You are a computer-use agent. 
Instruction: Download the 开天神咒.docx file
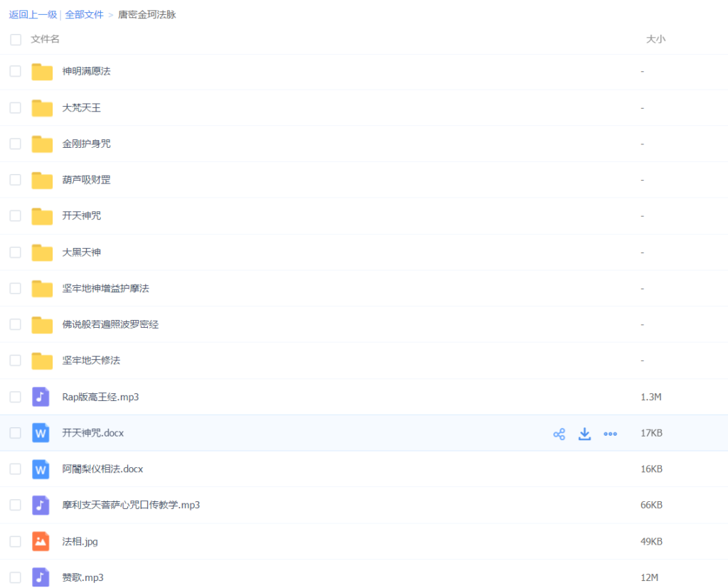point(584,434)
